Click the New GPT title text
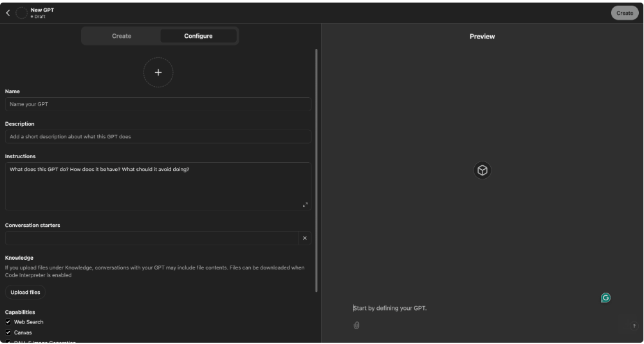Screen dimensions: 644x344 (x=42, y=10)
